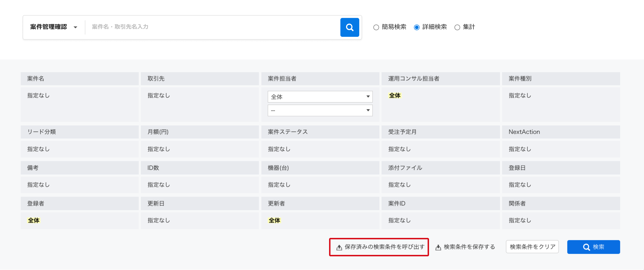
Task: Select the 集計 radio button
Action: (x=458, y=27)
